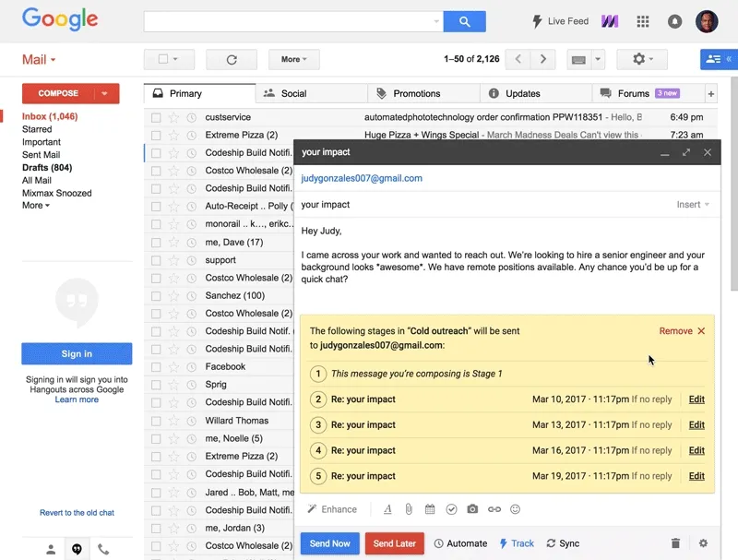Click the attach file paperclip icon

coord(409,509)
